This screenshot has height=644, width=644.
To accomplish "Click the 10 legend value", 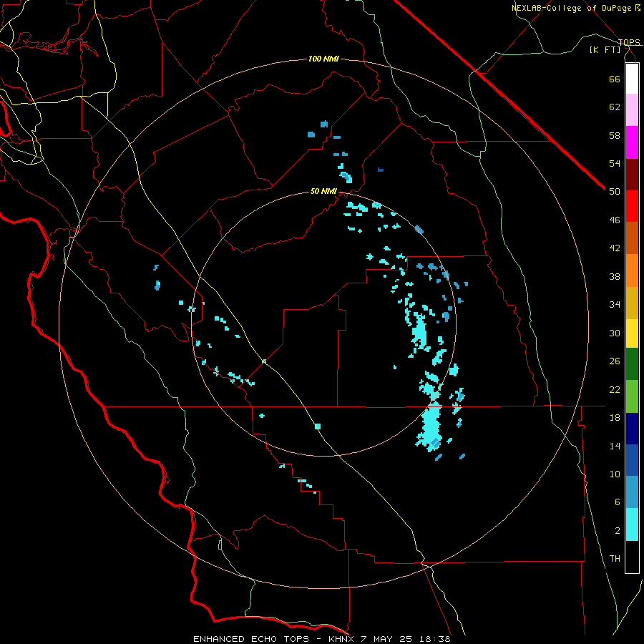I will pyautogui.click(x=615, y=474).
